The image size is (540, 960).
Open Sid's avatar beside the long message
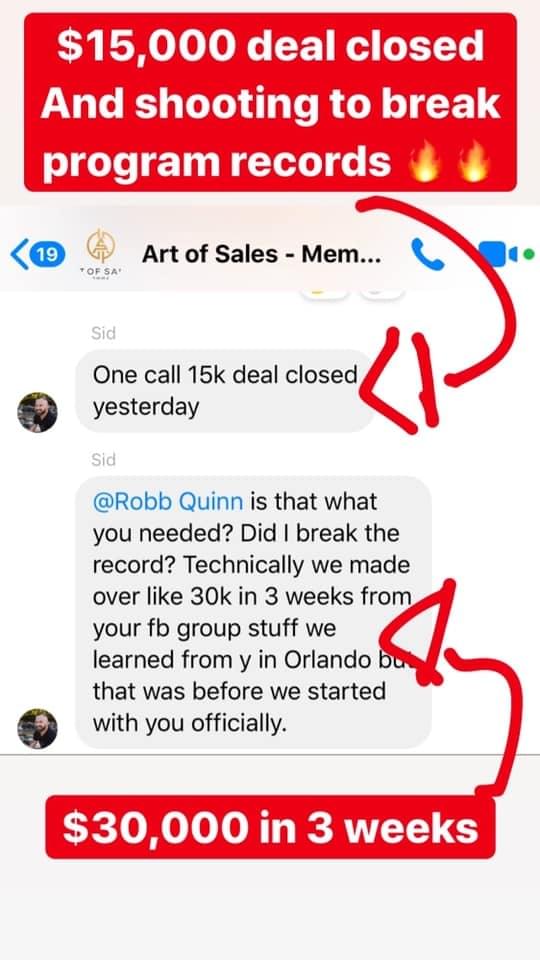click(37, 729)
